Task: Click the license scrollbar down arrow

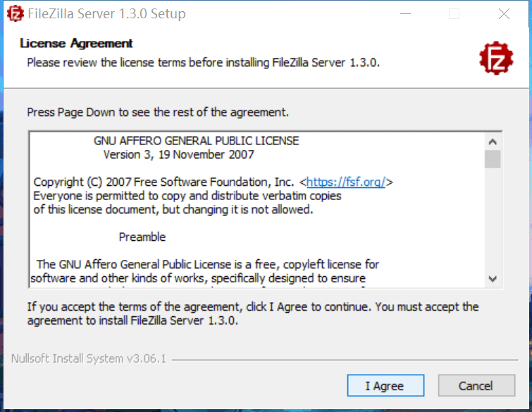Action: [493, 279]
